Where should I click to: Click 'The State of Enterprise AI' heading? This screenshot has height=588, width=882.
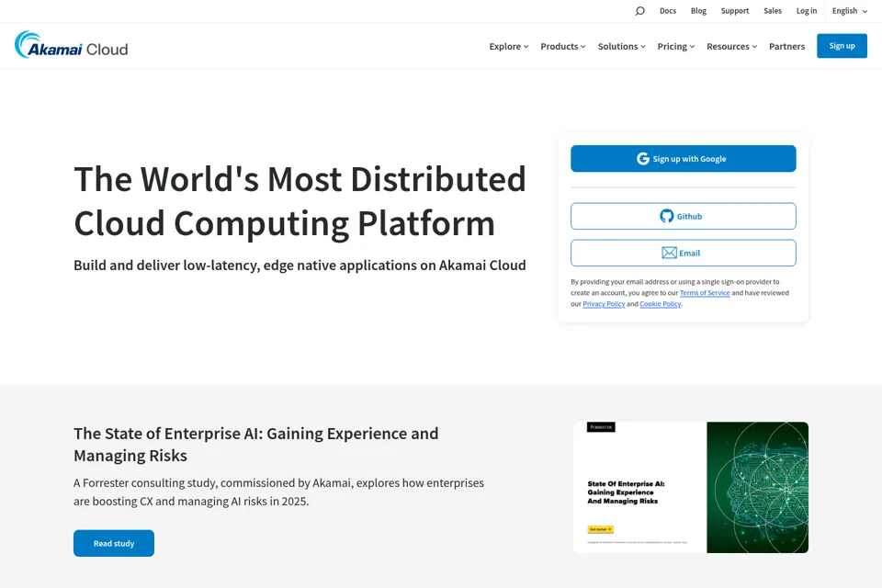(x=256, y=444)
